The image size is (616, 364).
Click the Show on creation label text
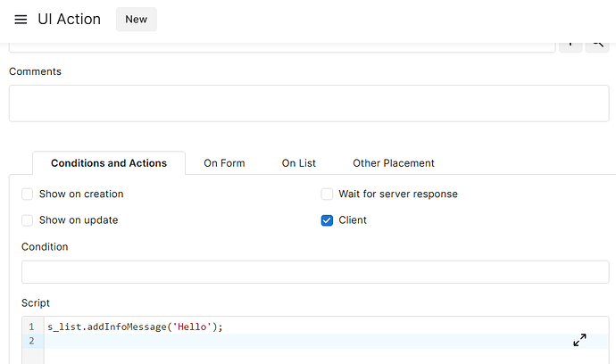81,194
